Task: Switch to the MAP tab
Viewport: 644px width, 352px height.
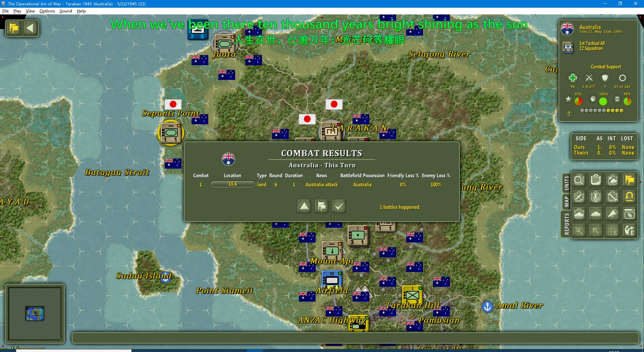Action: pos(567,202)
